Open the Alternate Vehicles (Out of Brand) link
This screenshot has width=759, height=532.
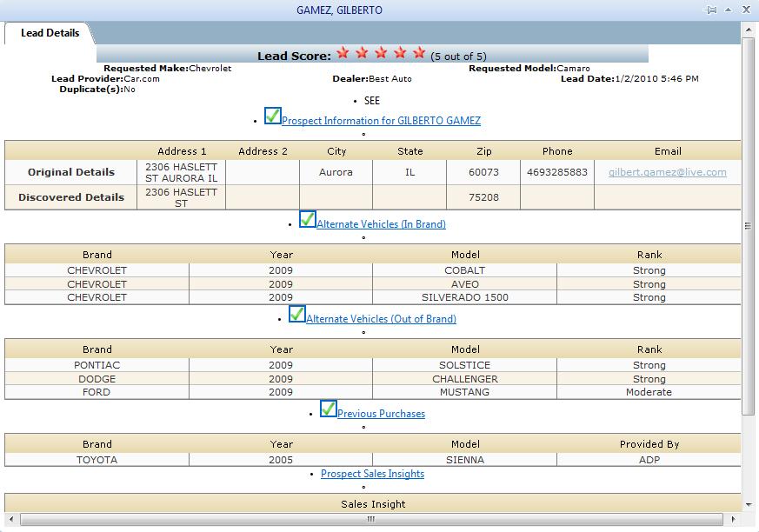click(381, 319)
